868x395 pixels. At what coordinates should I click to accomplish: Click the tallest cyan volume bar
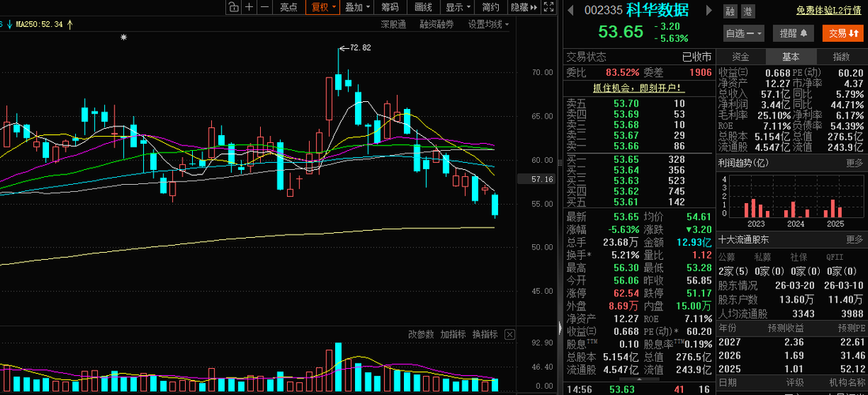(x=338, y=367)
